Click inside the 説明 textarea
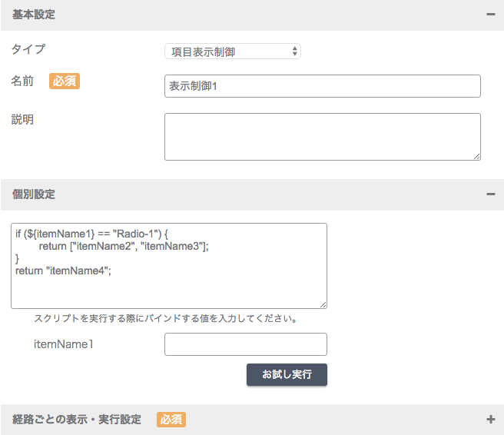This screenshot has width=504, height=435. 323,137
